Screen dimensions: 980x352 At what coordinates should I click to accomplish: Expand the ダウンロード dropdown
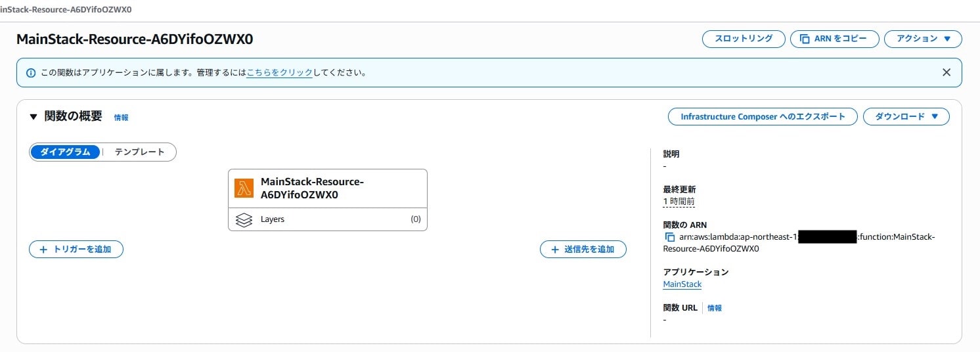click(x=906, y=117)
